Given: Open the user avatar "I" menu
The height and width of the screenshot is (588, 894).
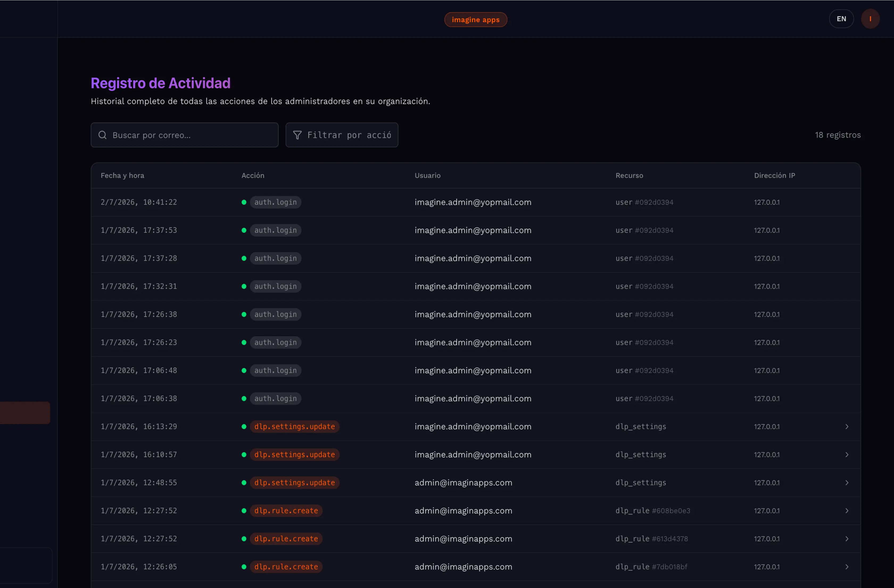Looking at the screenshot, I should [870, 19].
